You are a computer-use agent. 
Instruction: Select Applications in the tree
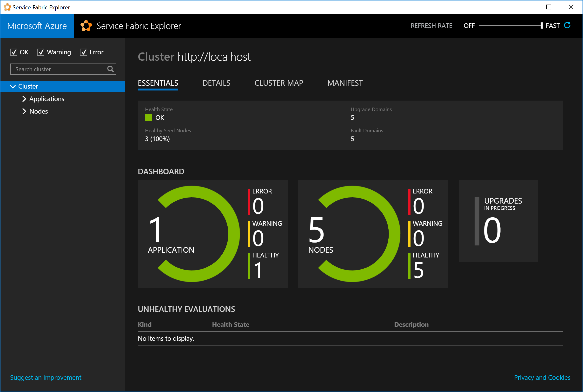point(47,99)
